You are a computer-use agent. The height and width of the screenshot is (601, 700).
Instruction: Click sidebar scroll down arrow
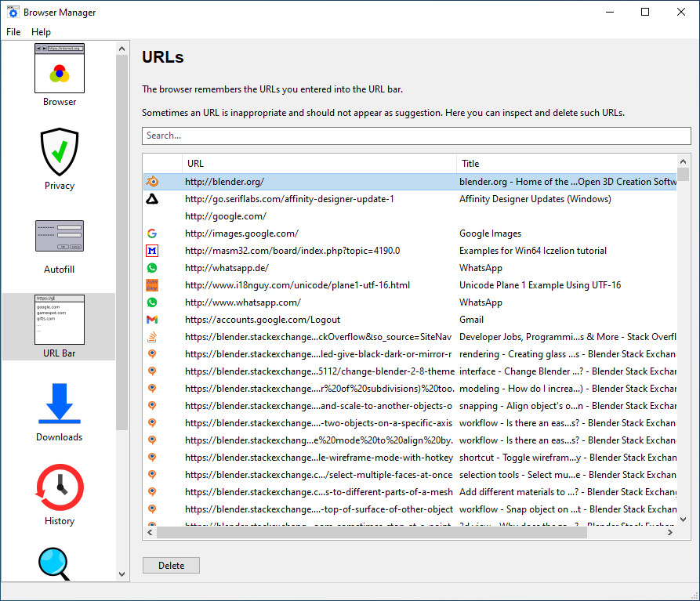122,574
